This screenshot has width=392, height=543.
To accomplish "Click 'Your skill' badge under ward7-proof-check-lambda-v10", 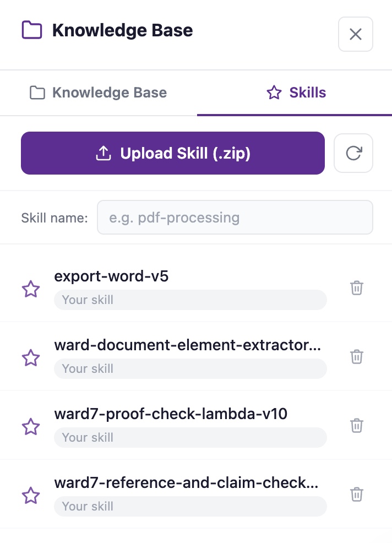I will (190, 437).
